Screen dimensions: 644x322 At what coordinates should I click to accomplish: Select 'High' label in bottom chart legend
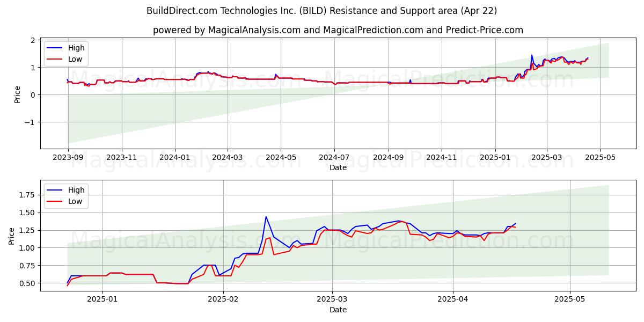76,190
